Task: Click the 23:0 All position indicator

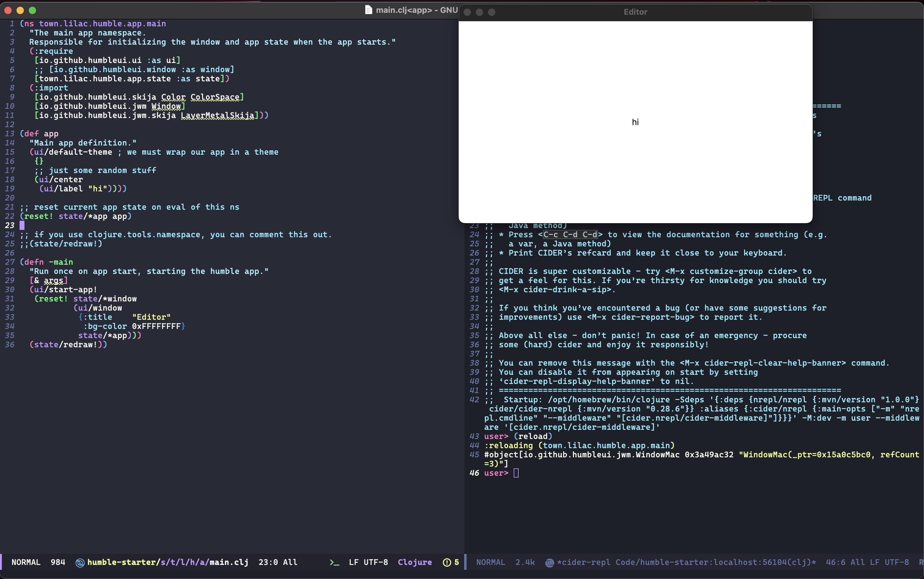Action: 278,562
